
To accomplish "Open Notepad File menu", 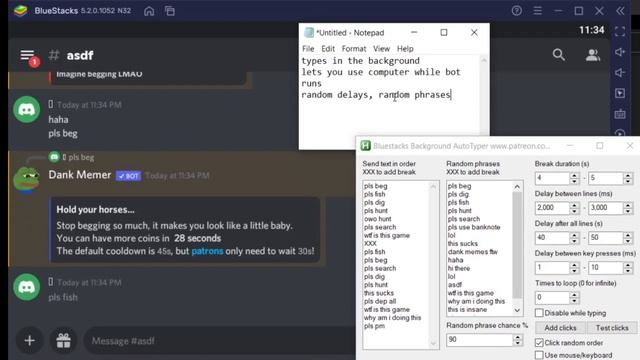I will (308, 49).
